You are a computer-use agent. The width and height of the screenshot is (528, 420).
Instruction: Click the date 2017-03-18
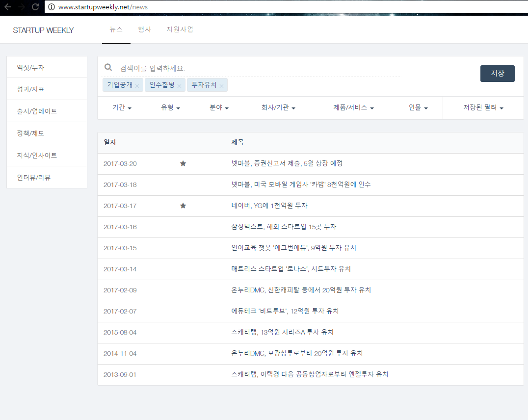coord(120,184)
